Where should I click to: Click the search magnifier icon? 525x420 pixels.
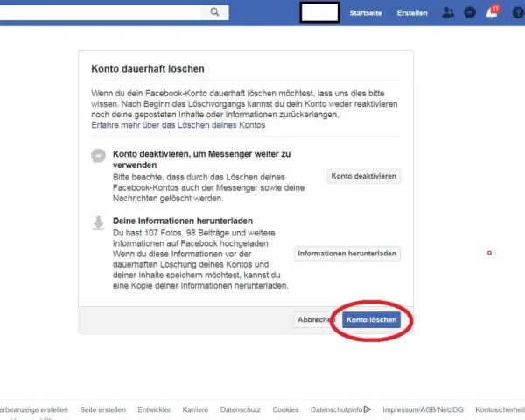[x=214, y=12]
